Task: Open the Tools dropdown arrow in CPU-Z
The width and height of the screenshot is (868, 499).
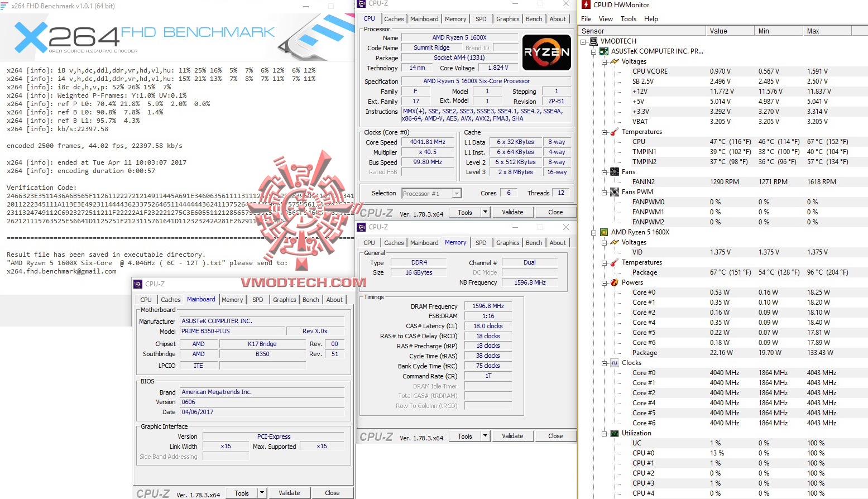Action: (485, 212)
